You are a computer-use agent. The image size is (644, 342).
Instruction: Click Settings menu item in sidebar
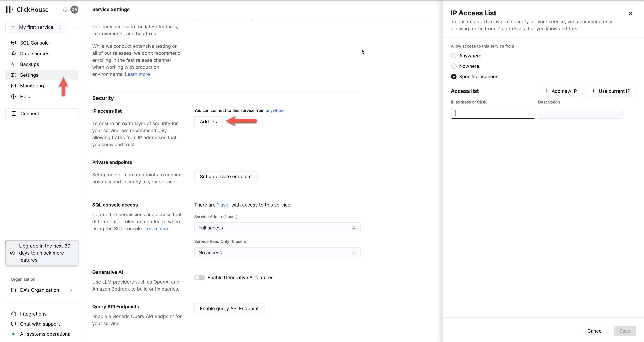coord(29,75)
